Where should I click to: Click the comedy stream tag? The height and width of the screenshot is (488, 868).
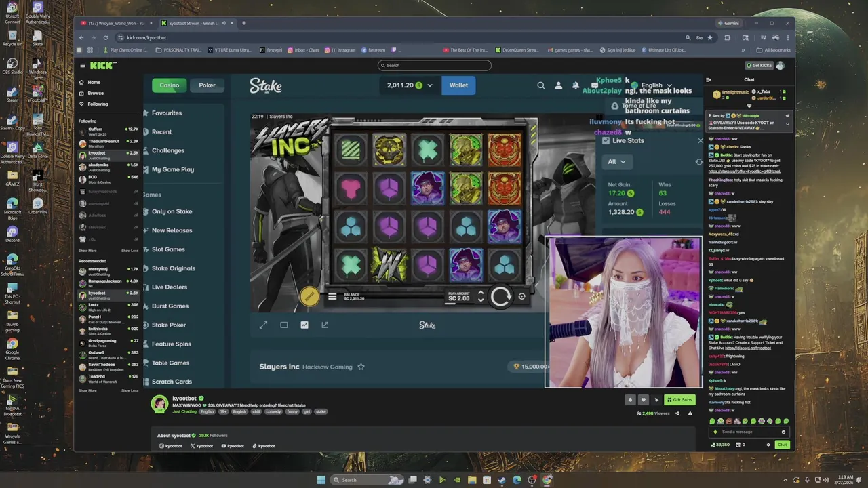point(273,411)
